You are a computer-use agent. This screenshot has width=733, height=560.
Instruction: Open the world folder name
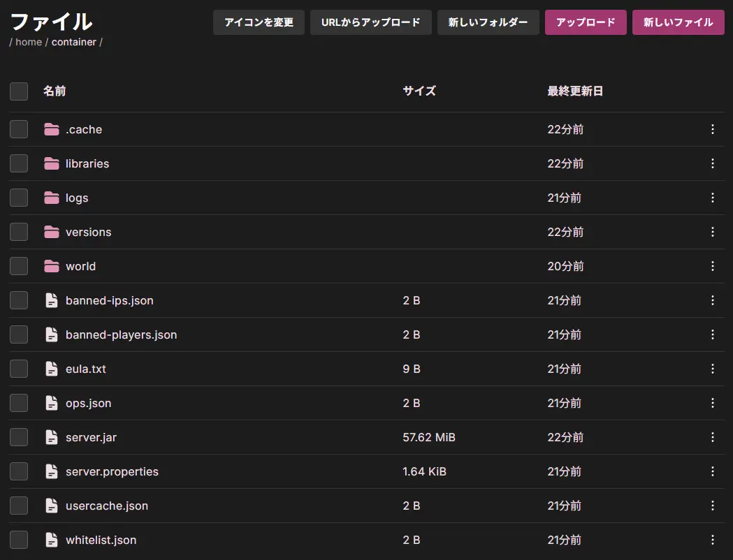tap(80, 266)
